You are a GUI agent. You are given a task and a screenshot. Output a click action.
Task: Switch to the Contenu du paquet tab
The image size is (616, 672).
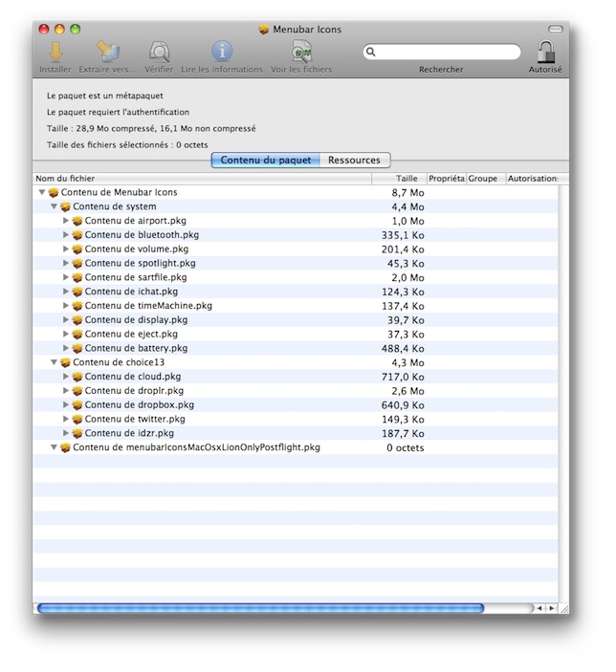[266, 160]
